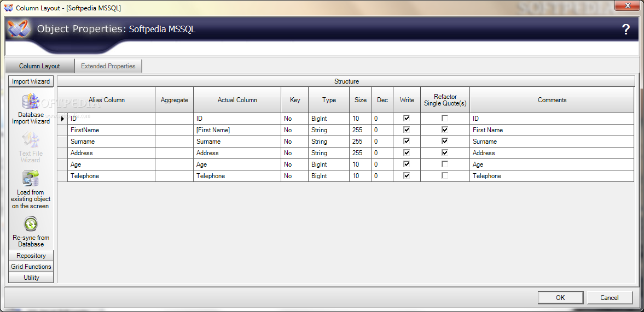Uncheck Write checkbox for Telephone row

(407, 175)
